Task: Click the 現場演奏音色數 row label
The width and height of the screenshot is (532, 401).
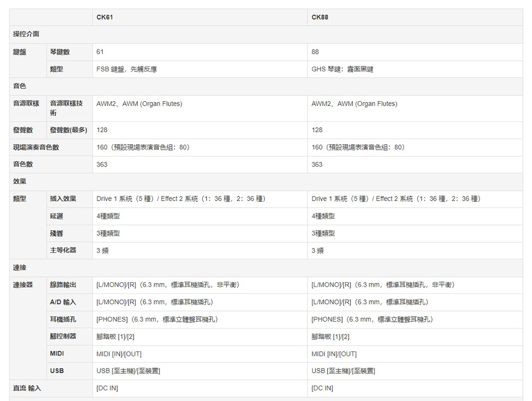Action: [36, 147]
